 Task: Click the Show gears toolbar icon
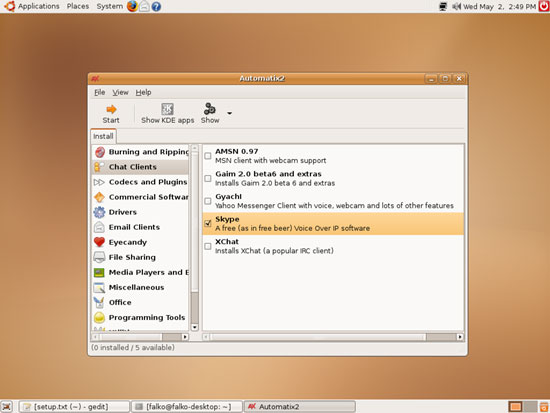click(x=210, y=109)
